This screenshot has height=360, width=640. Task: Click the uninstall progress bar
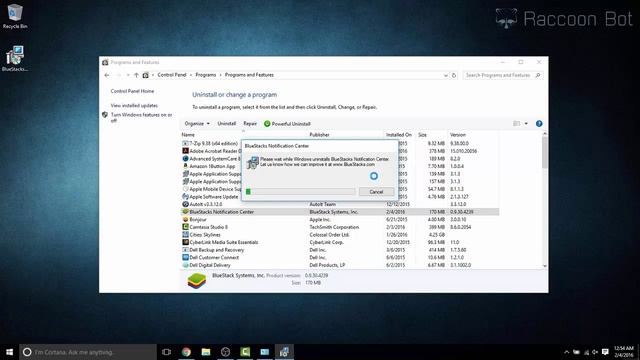click(300, 191)
